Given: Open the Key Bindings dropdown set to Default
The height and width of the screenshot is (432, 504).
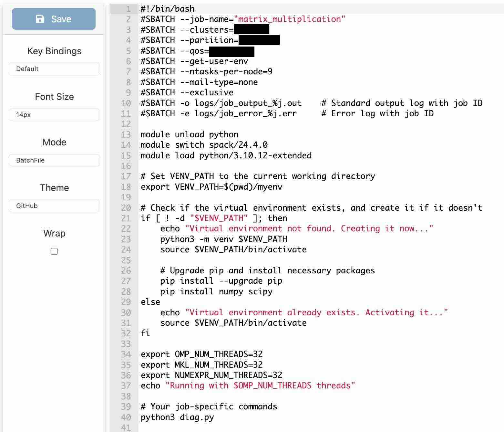Looking at the screenshot, I should [54, 69].
